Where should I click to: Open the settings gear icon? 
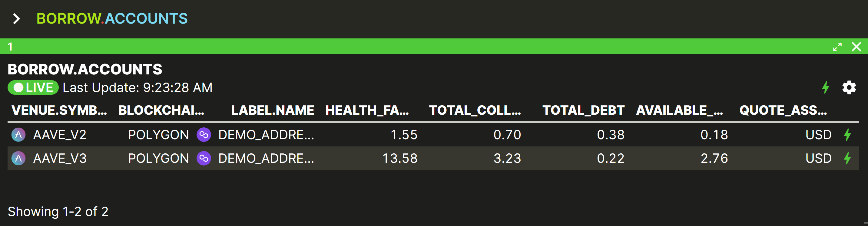849,87
